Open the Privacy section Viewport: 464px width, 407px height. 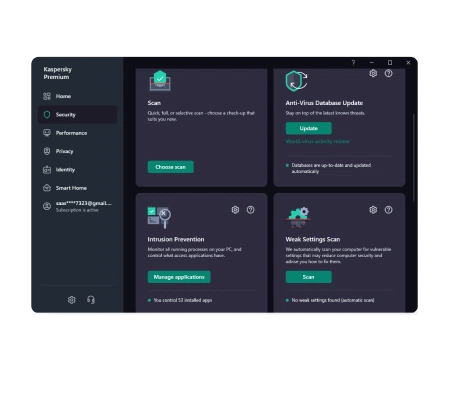tap(77, 151)
